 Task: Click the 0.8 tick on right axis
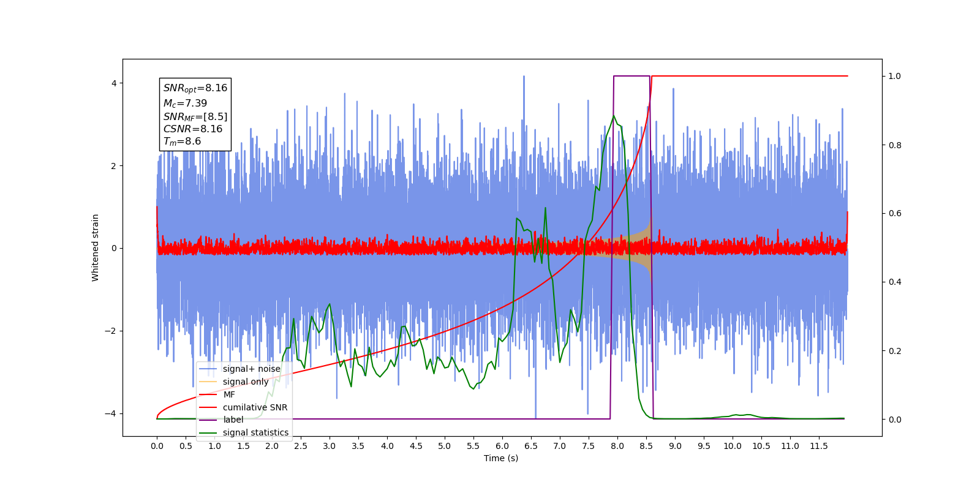point(895,145)
